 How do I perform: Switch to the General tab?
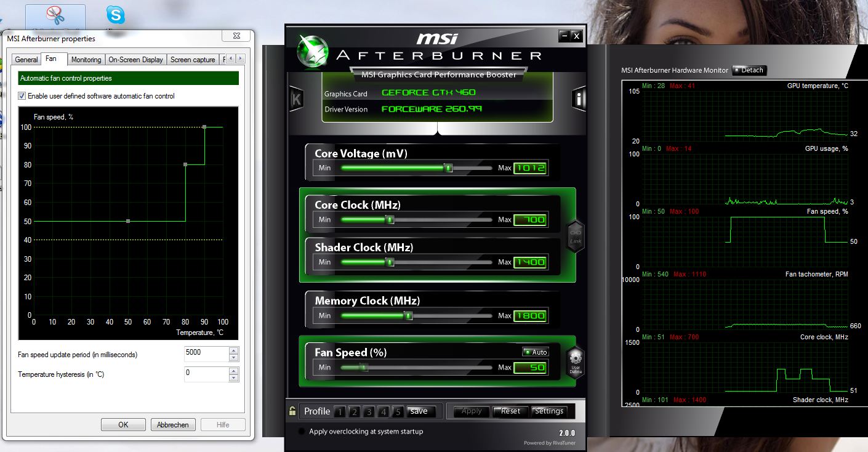pyautogui.click(x=26, y=60)
